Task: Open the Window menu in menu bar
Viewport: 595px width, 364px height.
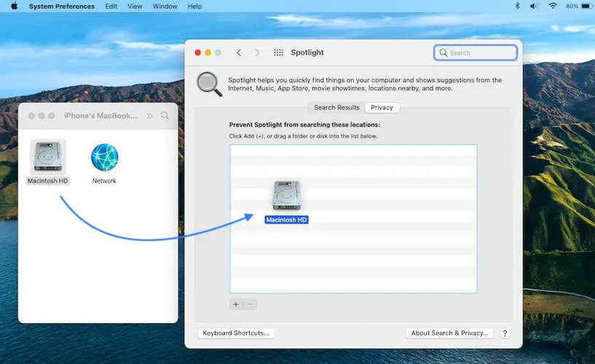Action: coord(165,6)
